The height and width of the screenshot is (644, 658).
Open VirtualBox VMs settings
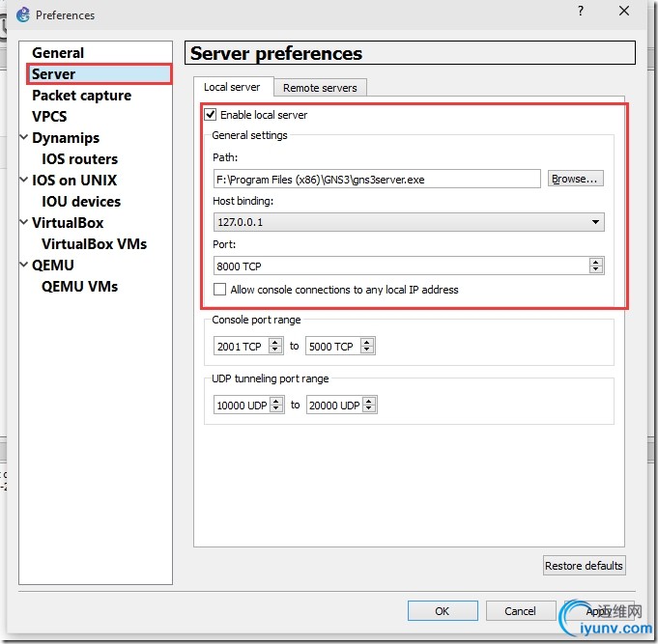pyautogui.click(x=94, y=244)
